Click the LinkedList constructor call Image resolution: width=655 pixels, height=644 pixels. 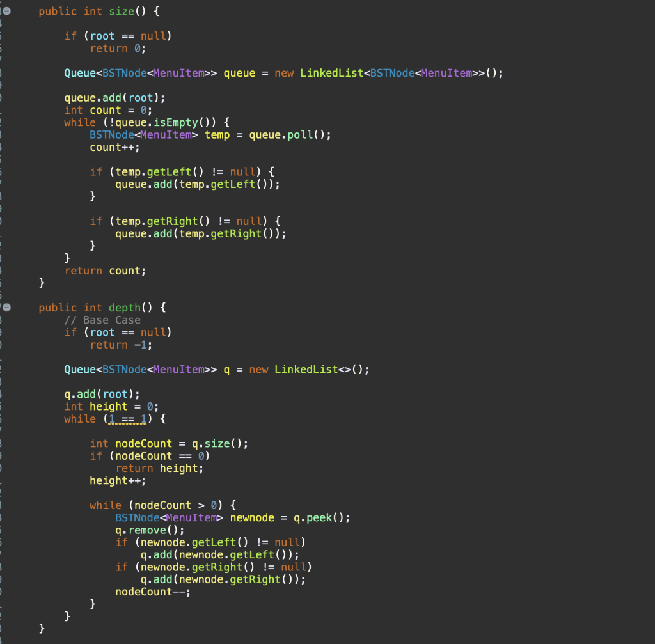pyautogui.click(x=331, y=73)
